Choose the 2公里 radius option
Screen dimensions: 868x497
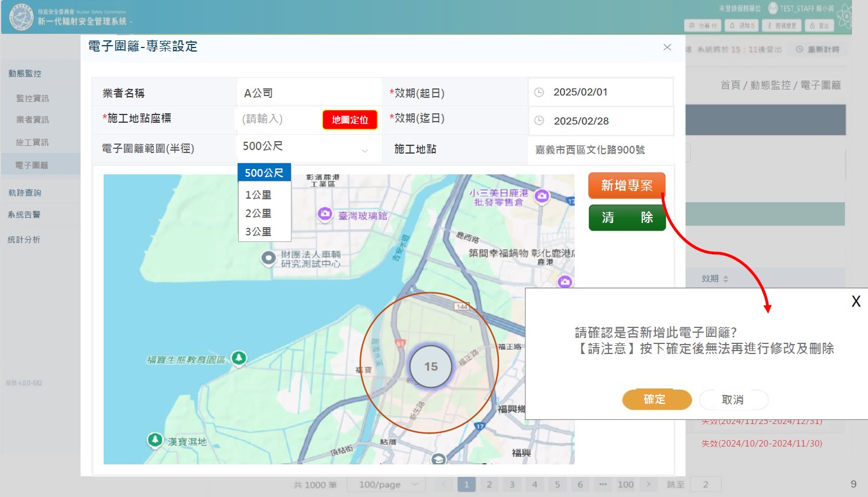(258, 214)
